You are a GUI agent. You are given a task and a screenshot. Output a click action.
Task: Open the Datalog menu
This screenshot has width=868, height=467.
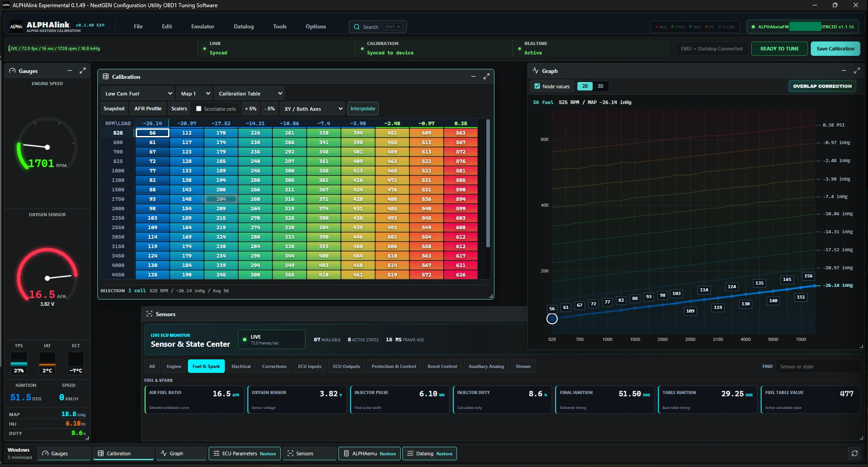[244, 27]
